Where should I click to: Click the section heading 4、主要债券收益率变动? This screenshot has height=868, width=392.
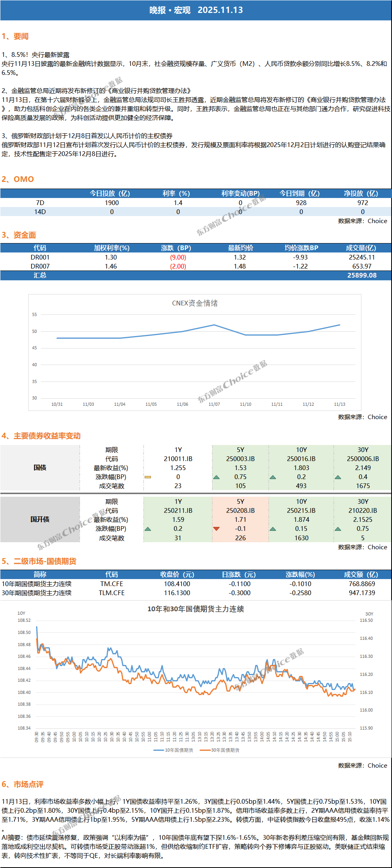pos(41,436)
